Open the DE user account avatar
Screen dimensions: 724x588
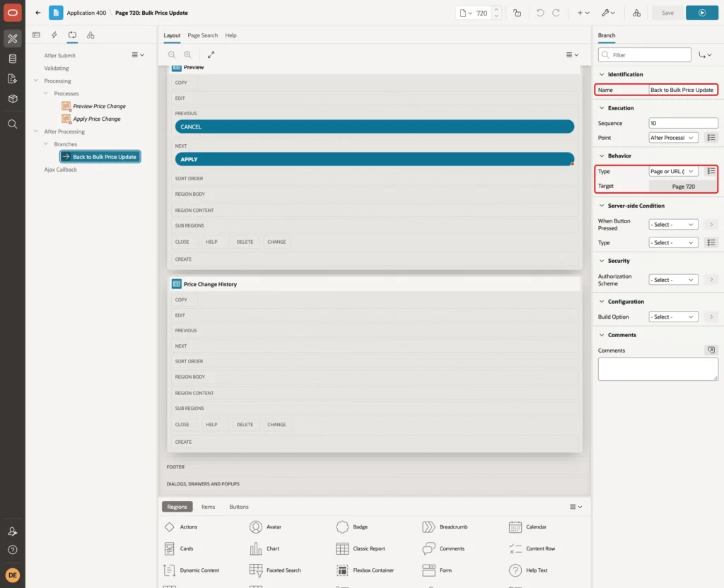tap(13, 575)
